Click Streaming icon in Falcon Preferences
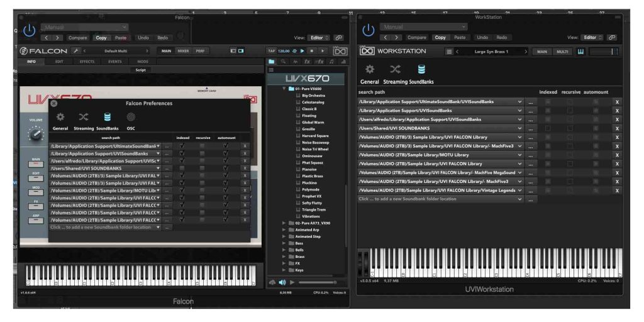The image size is (644, 322). (84, 118)
